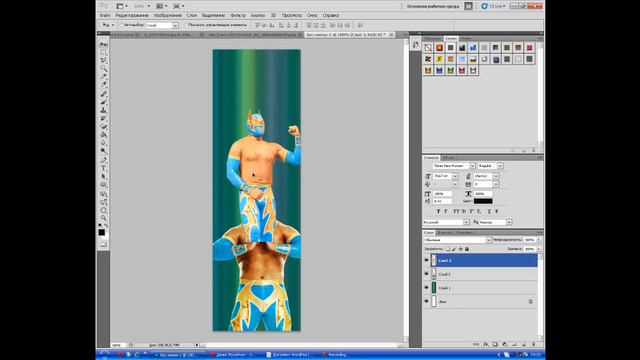Click the Auto-Align Layers icon
The height and width of the screenshot is (360, 640).
360,25
